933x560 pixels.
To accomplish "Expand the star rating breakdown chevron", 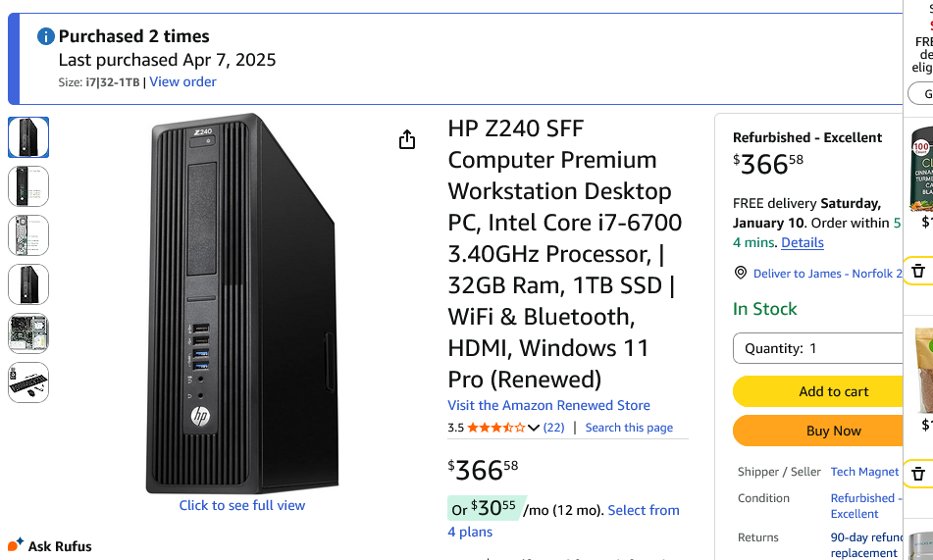I will click(x=534, y=428).
